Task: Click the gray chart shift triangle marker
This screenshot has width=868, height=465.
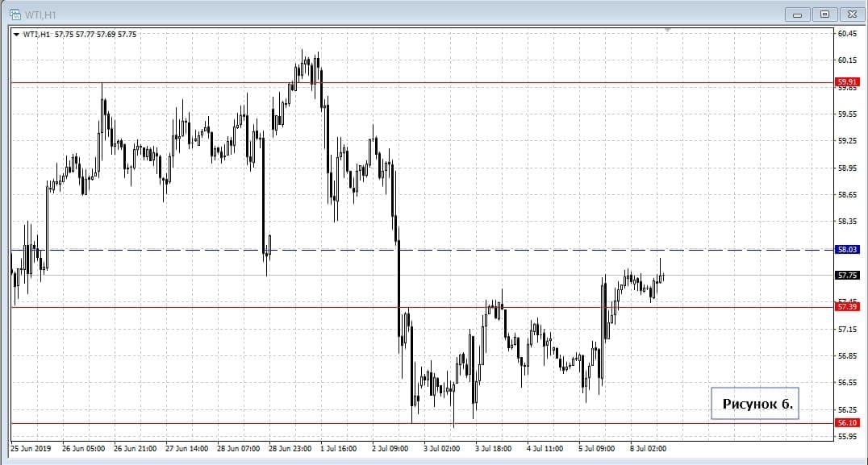Action: pos(667,31)
